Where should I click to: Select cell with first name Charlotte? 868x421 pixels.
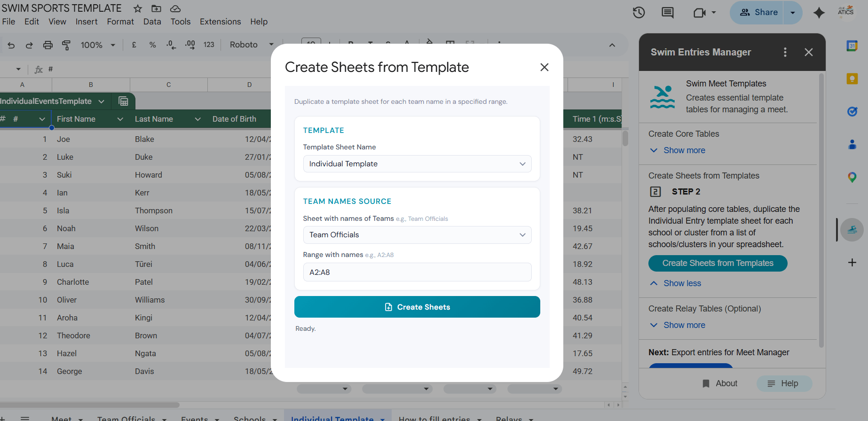click(x=91, y=282)
